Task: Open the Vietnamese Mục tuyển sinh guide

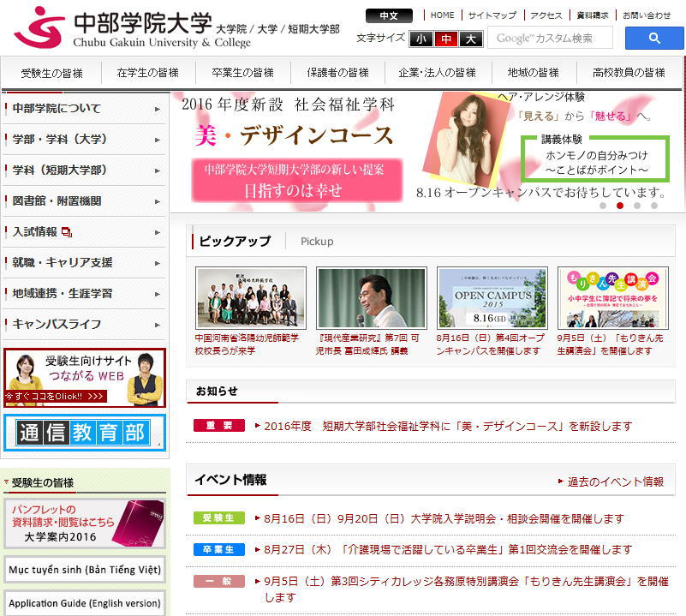Action: (84, 570)
